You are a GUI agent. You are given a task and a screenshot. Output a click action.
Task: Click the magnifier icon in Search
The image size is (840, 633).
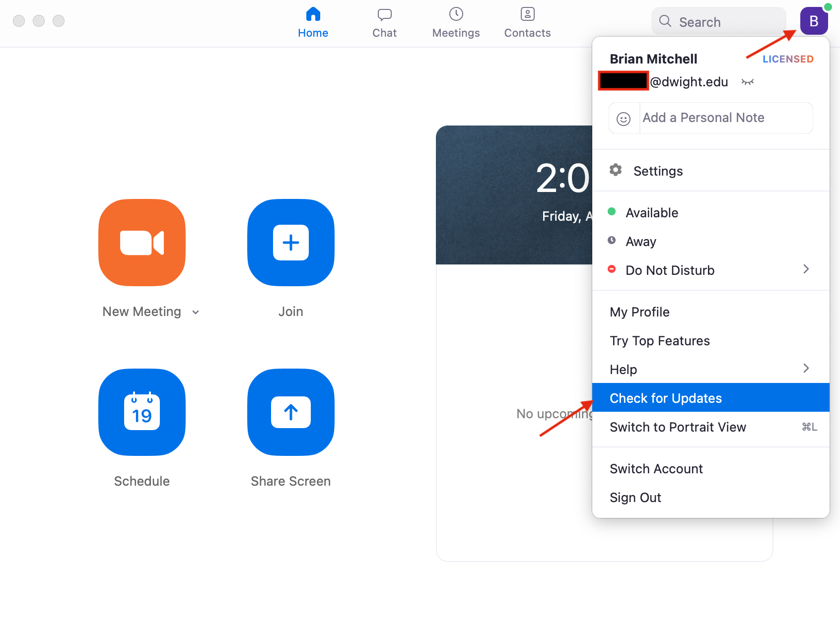[x=665, y=21]
